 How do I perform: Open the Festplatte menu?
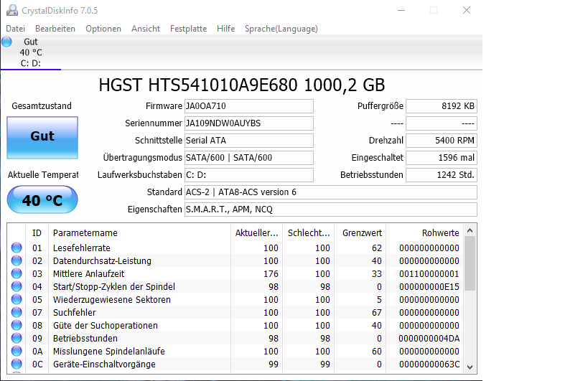pos(188,29)
